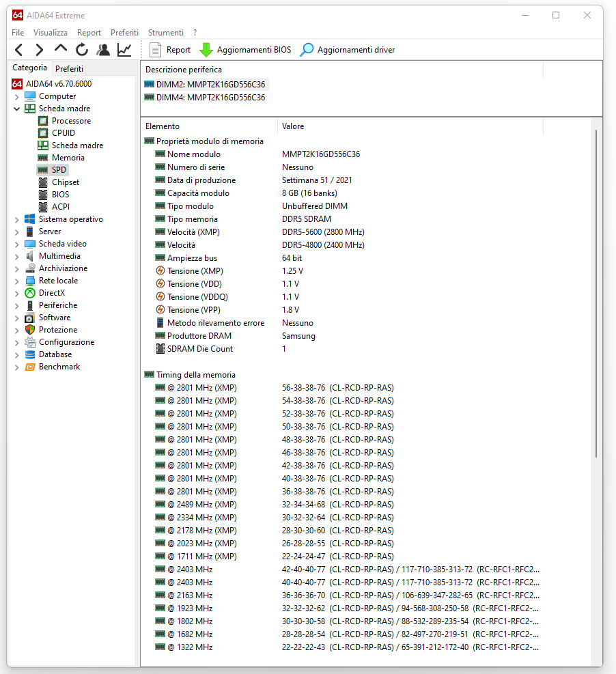Switch to the Preferiti sidebar tab

pos(69,69)
